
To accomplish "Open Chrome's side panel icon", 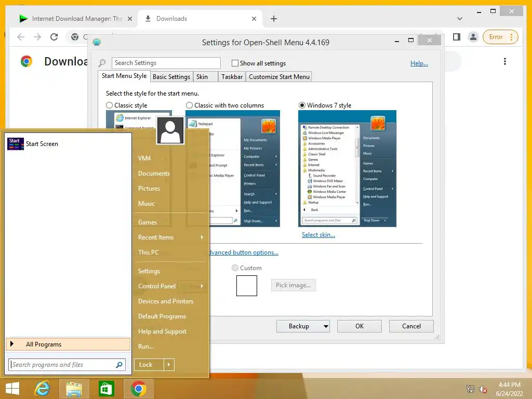I will tap(457, 37).
